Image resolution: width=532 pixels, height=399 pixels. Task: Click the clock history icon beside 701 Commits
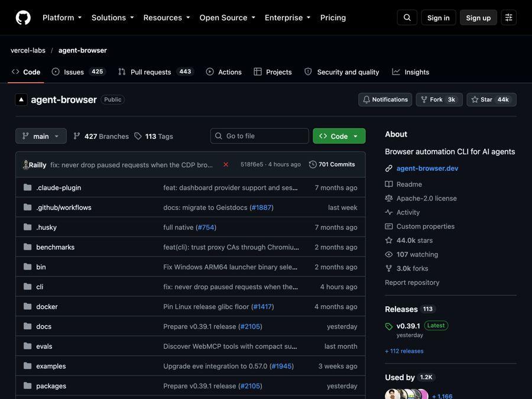(x=313, y=164)
